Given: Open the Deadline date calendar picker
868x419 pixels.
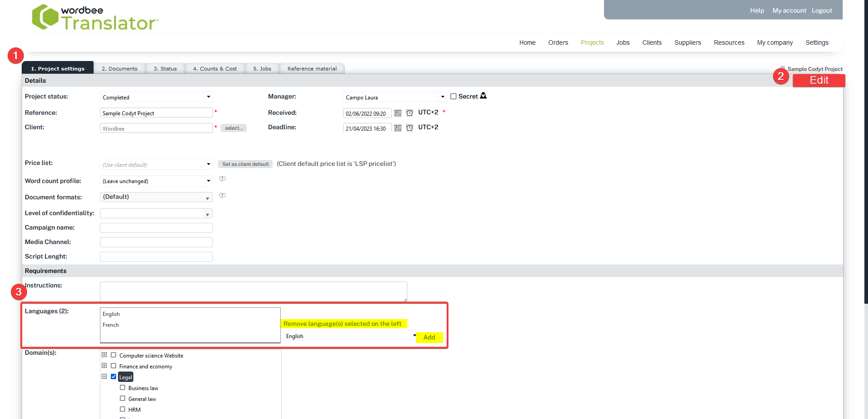Looking at the screenshot, I should coord(398,128).
